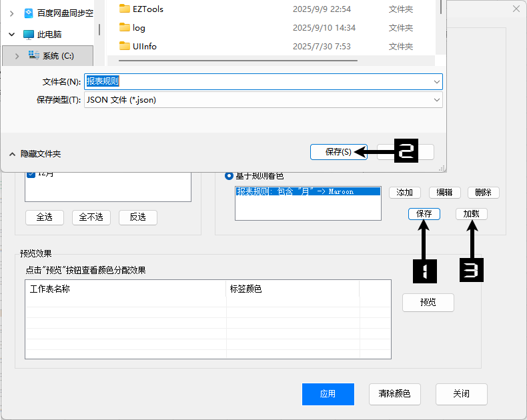Select the 基于规则着色 radio button
Screen dimensions: 527x420
229,175
